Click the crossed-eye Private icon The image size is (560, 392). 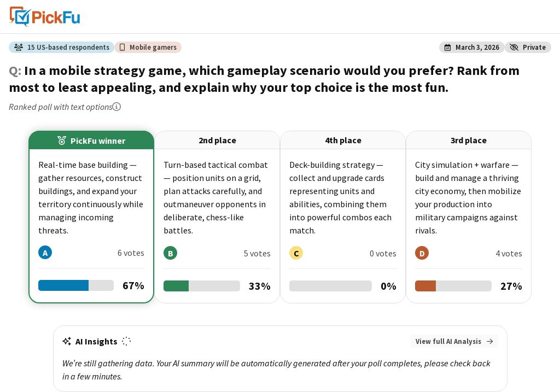[514, 48]
